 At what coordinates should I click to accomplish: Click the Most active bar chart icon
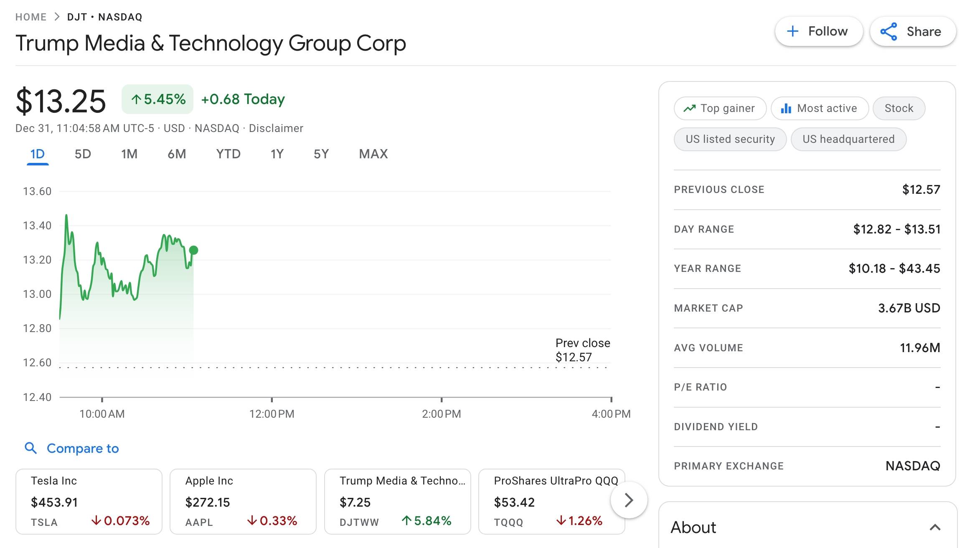click(786, 109)
